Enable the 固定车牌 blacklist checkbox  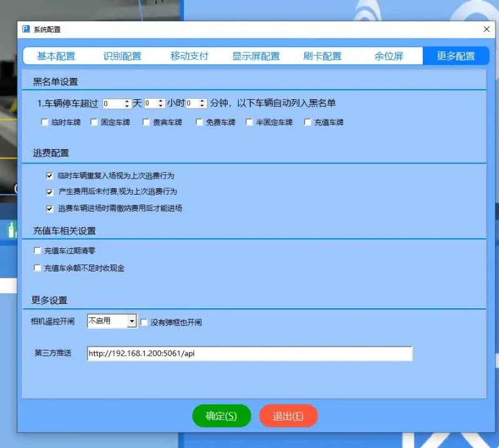[94, 122]
